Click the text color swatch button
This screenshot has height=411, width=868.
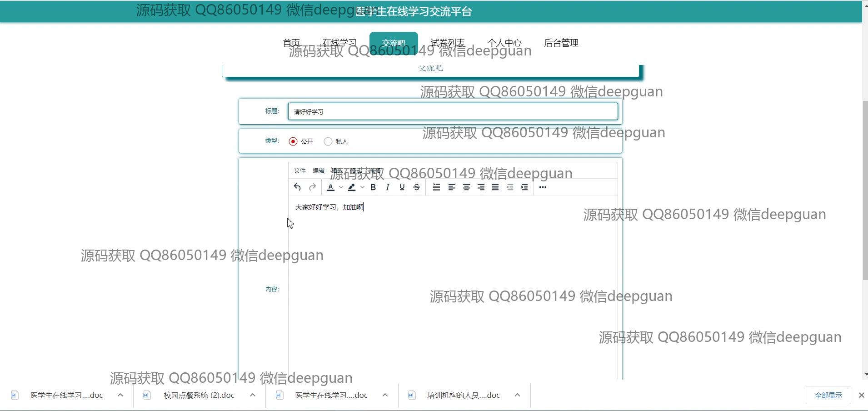331,187
